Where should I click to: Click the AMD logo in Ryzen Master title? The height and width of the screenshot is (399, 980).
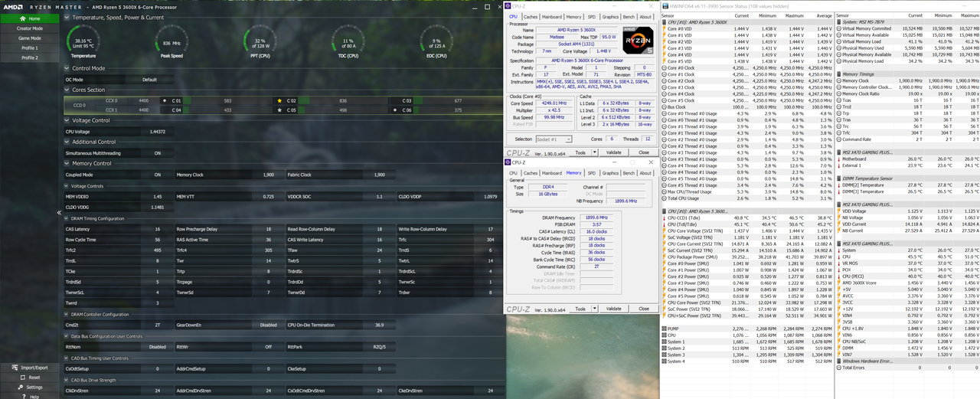[x=11, y=7]
